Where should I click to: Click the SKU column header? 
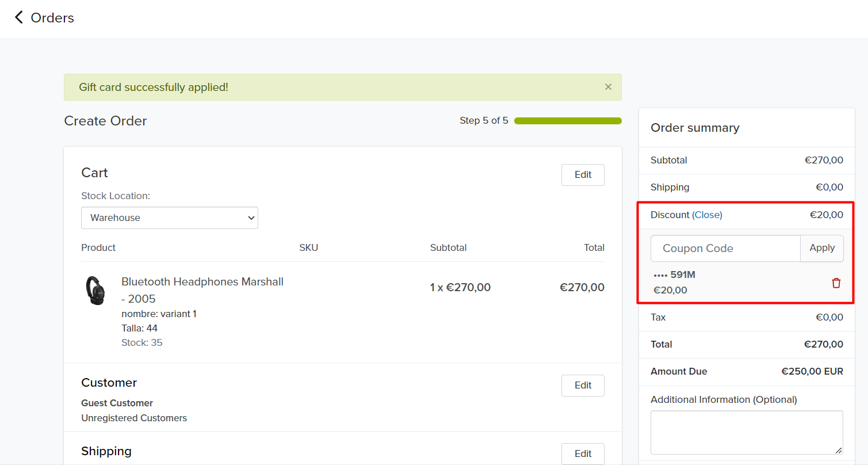(308, 248)
